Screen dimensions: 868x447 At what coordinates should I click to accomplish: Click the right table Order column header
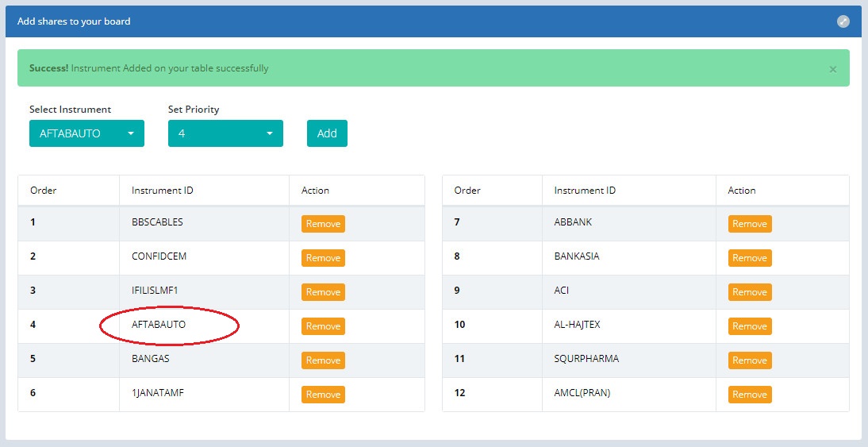(467, 191)
